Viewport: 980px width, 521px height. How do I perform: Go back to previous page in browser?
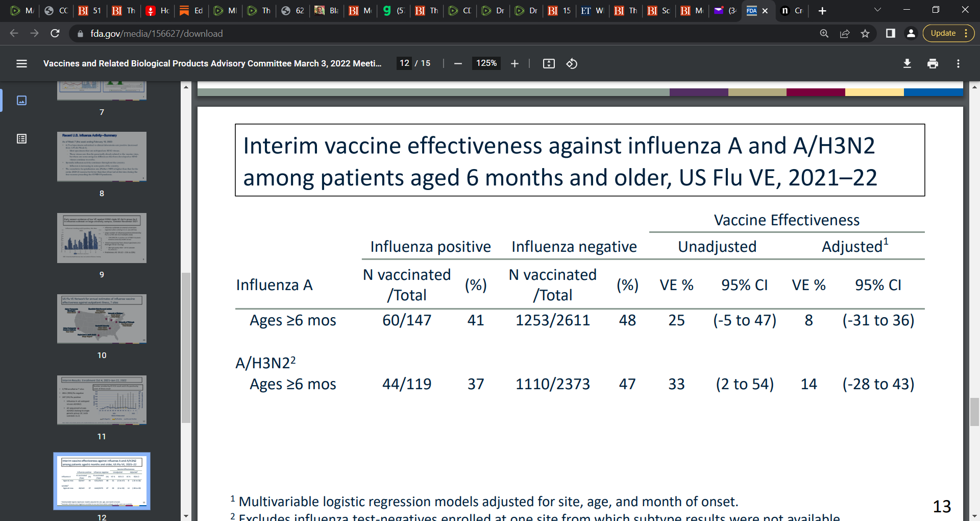(14, 33)
